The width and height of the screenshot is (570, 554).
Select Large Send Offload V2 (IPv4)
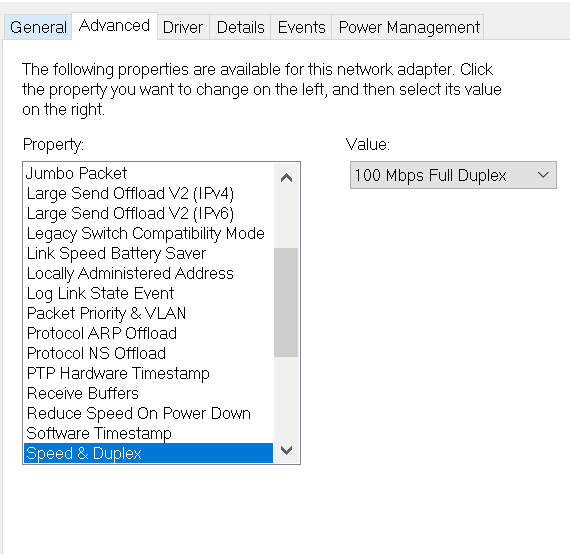148,193
